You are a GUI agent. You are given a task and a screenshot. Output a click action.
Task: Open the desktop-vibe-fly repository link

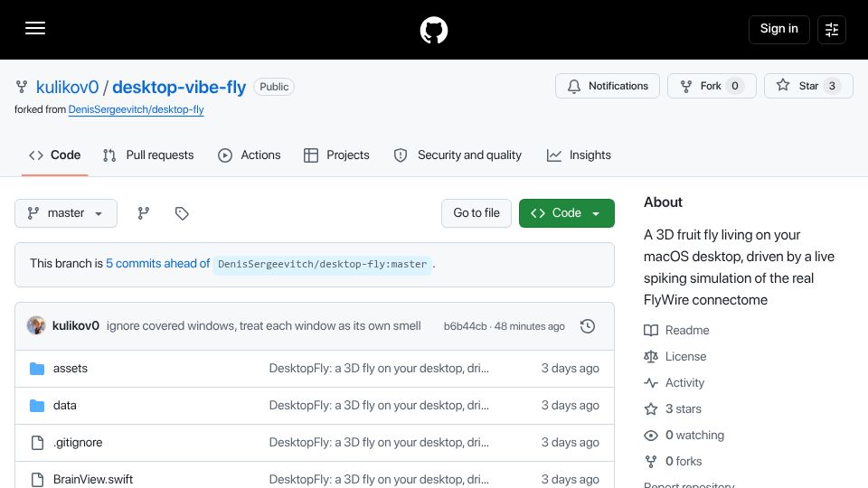179,87
